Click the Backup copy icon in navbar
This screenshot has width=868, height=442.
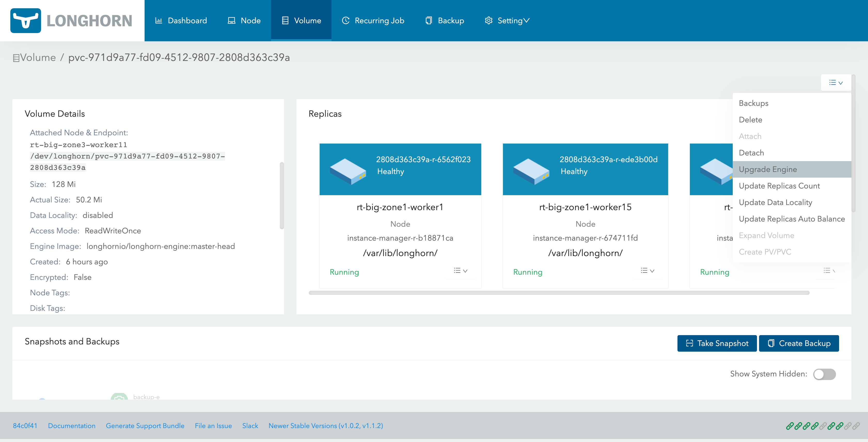[429, 21]
